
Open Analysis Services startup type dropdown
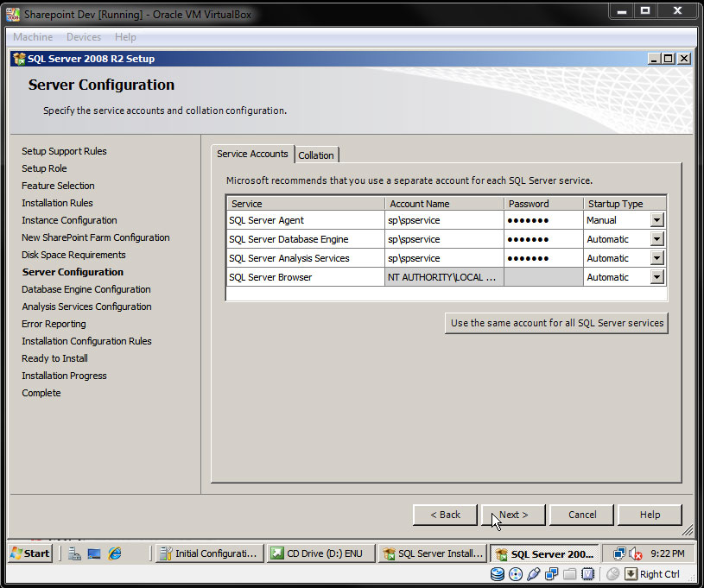(x=656, y=257)
